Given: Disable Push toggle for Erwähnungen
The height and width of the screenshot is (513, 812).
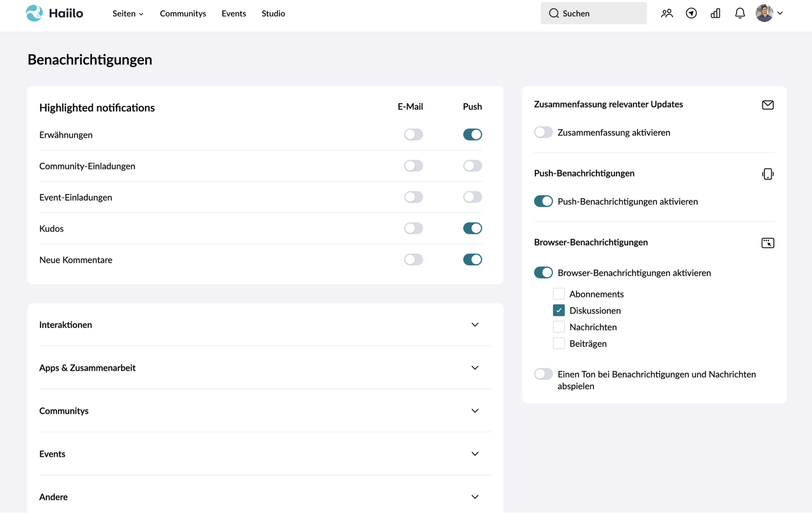Looking at the screenshot, I should pyautogui.click(x=472, y=135).
